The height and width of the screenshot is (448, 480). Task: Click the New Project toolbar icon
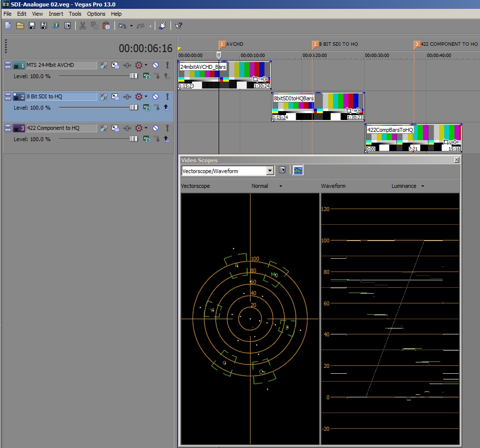pos(8,26)
